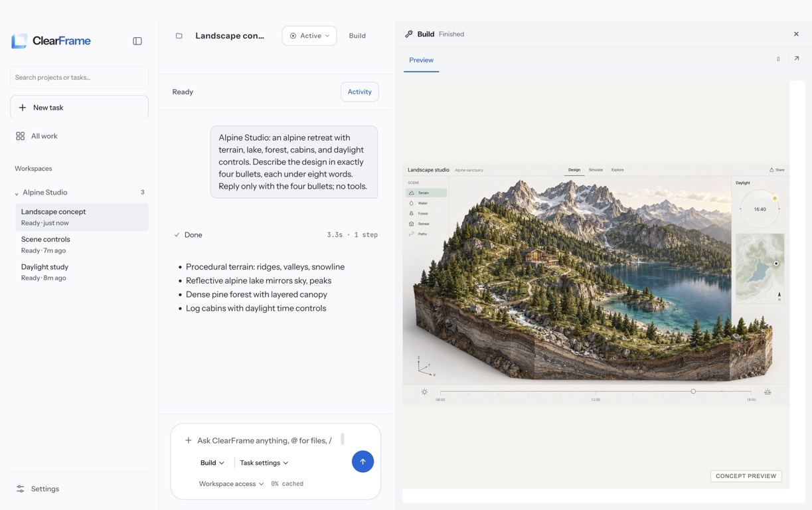This screenshot has height=510, width=812.
Task: Click the 16:40 time readout
Action: click(760, 209)
